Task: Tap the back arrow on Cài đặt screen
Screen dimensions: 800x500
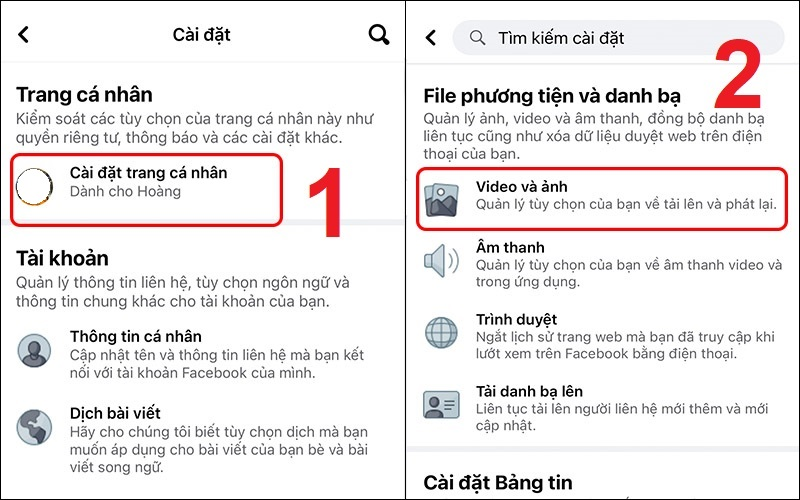Action: 23,35
